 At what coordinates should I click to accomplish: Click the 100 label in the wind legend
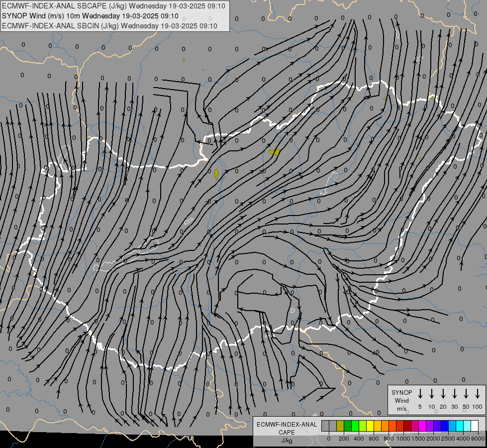click(478, 407)
